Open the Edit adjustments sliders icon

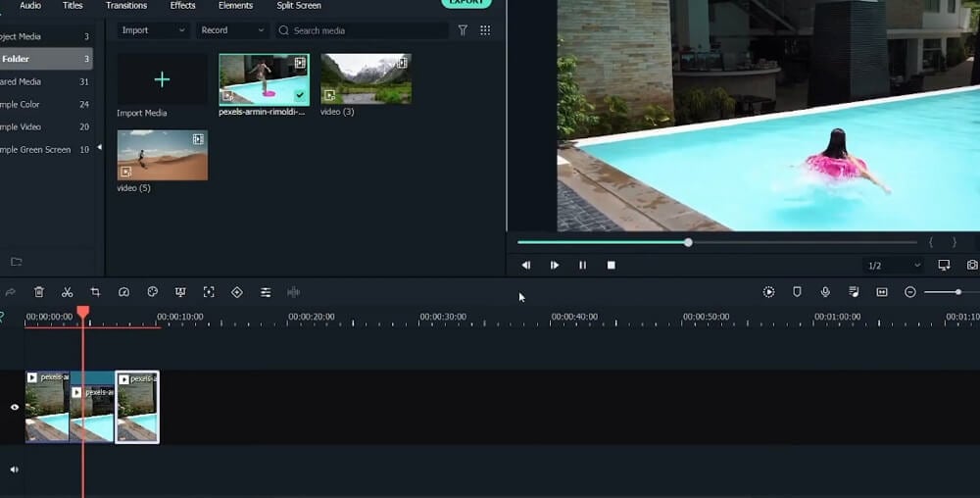[266, 292]
